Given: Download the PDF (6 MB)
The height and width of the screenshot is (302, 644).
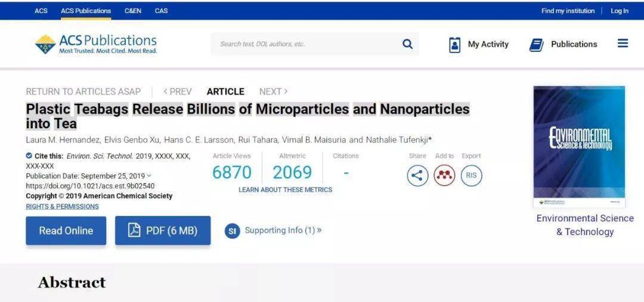Looking at the screenshot, I should coord(163,230).
